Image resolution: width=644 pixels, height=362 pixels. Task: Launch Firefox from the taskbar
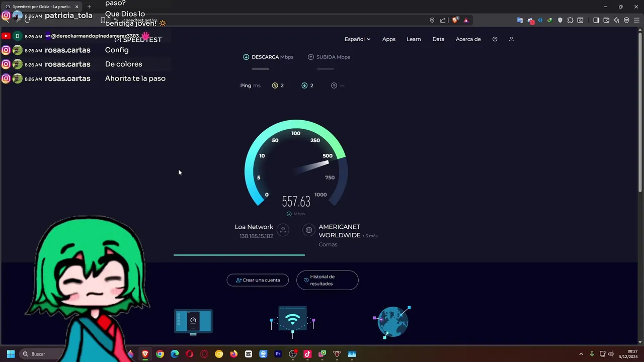(x=233, y=354)
